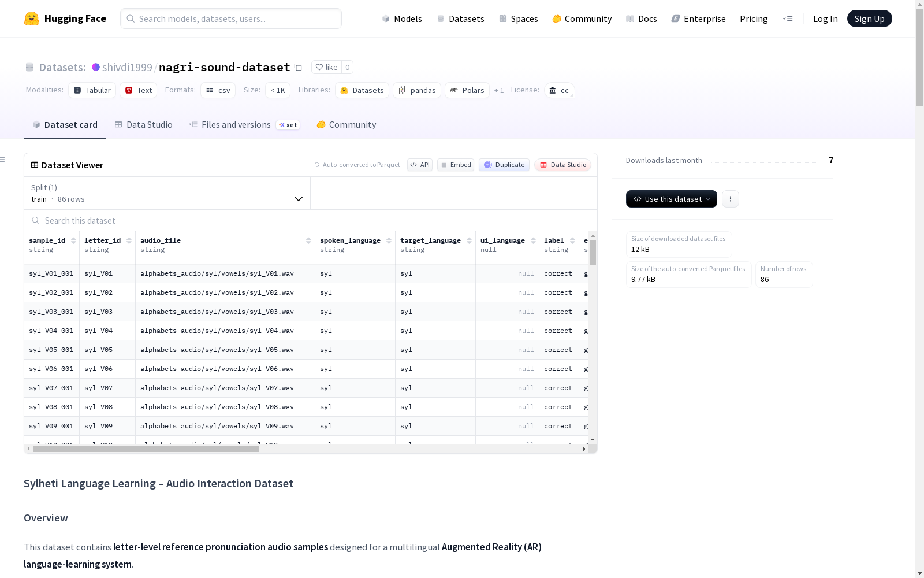The height and width of the screenshot is (578, 924).
Task: Open the Pricing page
Action: tap(754, 18)
